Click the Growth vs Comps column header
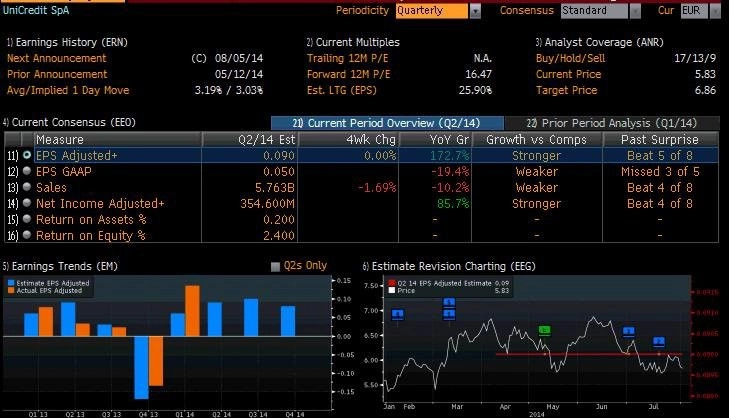The image size is (729, 418). 537,139
